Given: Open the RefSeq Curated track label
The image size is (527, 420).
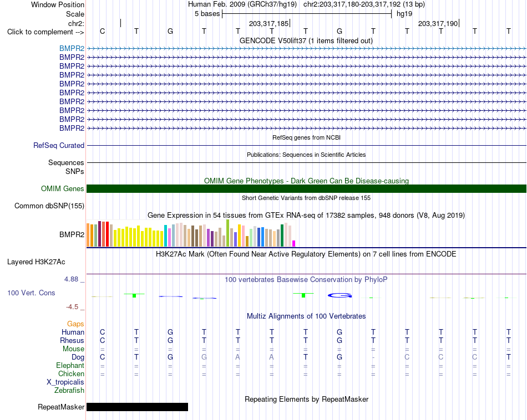Looking at the screenshot, I should pyautogui.click(x=58, y=145).
